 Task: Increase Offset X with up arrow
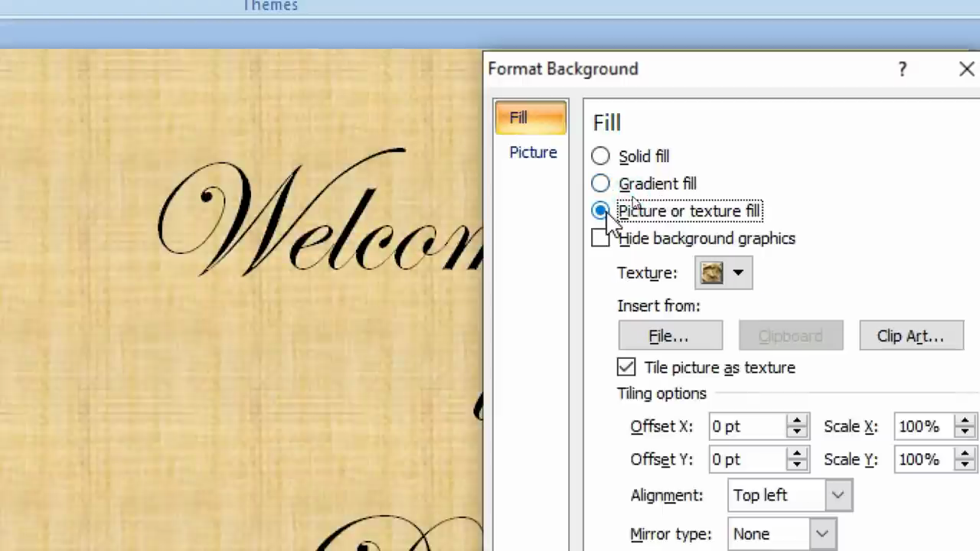coord(797,420)
